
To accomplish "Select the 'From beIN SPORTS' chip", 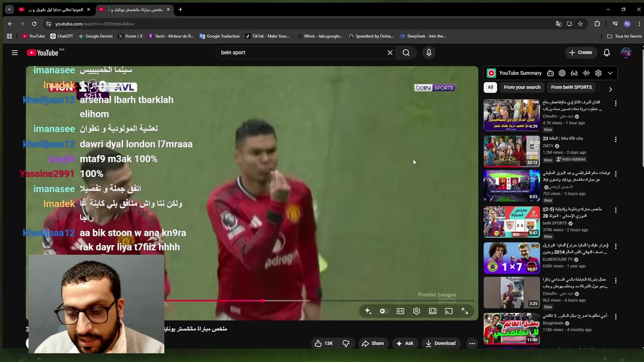I will (571, 87).
